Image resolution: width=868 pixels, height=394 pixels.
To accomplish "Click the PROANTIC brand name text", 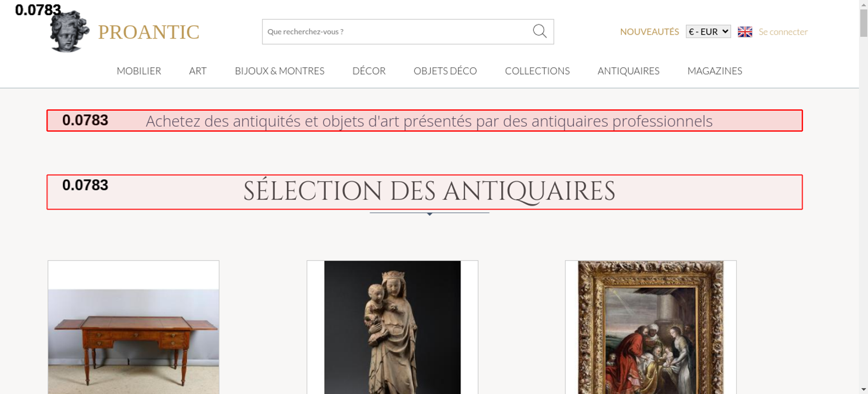I will pos(148,32).
